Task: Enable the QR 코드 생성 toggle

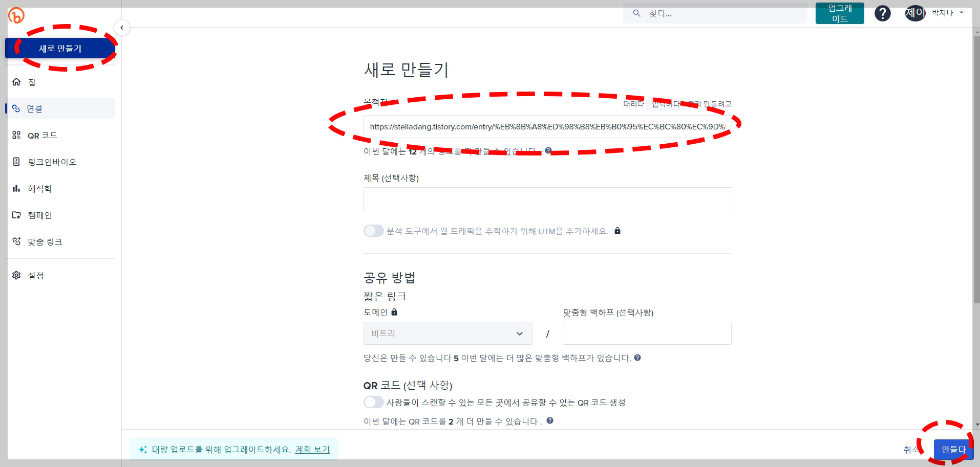Action: point(373,402)
